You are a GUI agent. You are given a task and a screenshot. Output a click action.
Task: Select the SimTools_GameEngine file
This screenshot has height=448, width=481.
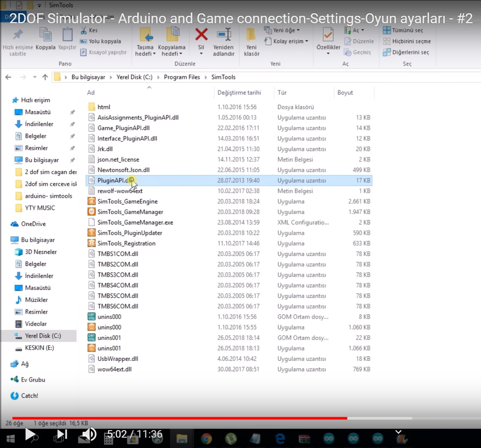pos(127,201)
